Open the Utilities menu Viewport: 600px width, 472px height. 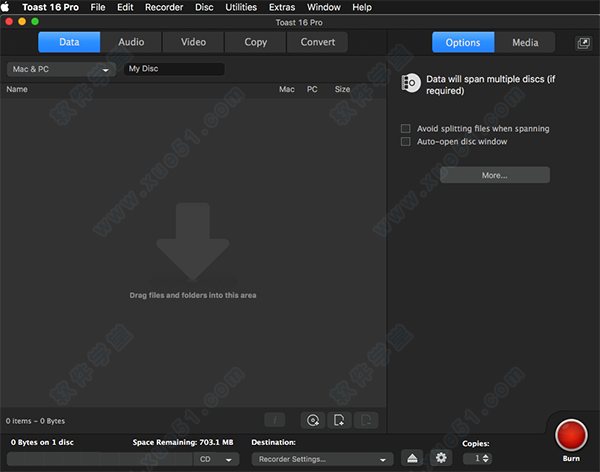click(241, 7)
